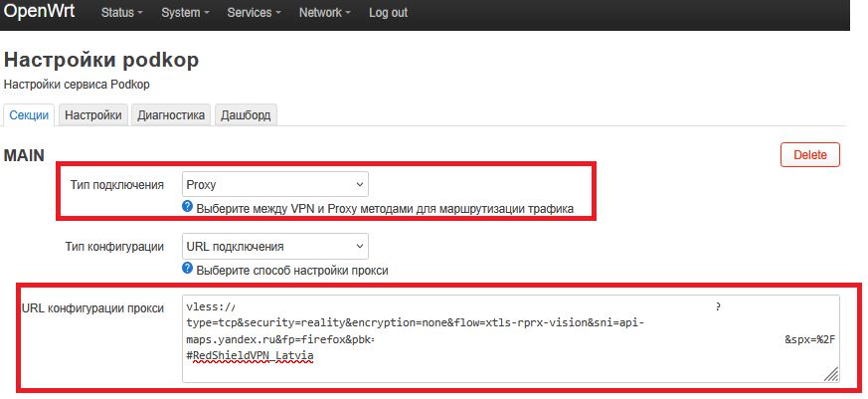Open the Services dropdown menu
This screenshot has width=868, height=399.
(x=254, y=14)
